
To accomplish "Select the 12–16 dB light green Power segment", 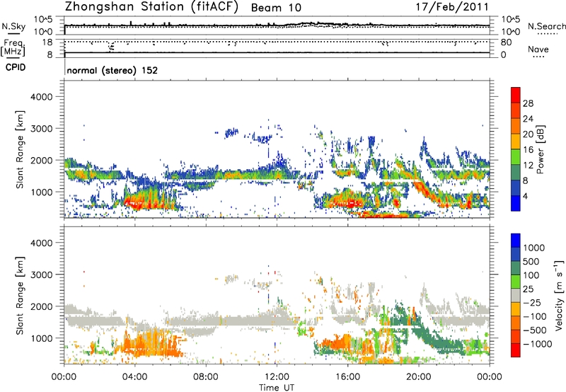I will (516, 157).
